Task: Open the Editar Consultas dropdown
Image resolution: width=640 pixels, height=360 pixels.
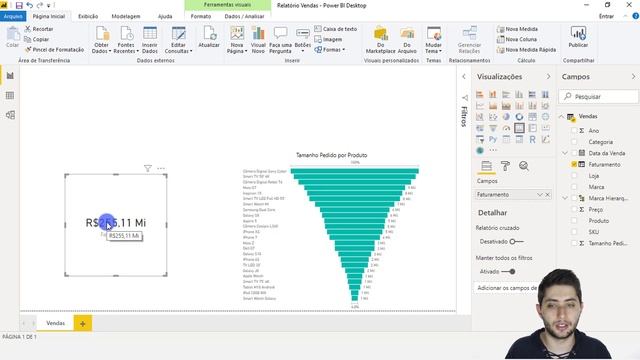Action: coord(178,48)
